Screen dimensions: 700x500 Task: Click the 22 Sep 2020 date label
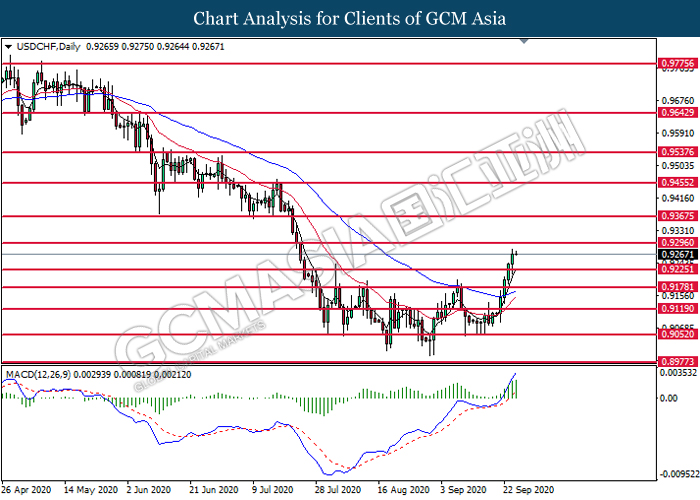(529, 490)
